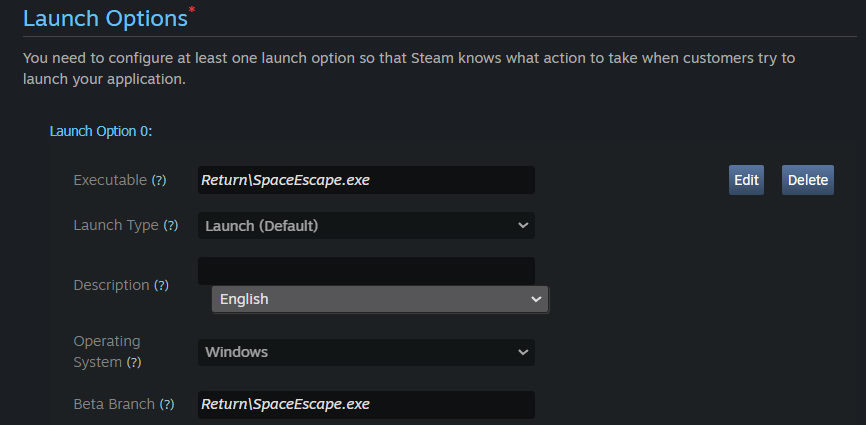Click the help (?) icon next to Beta Branch
This screenshot has height=425, width=866.
click(167, 405)
